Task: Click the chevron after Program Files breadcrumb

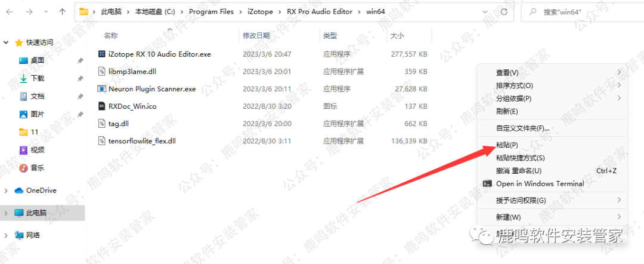Action: [241, 11]
